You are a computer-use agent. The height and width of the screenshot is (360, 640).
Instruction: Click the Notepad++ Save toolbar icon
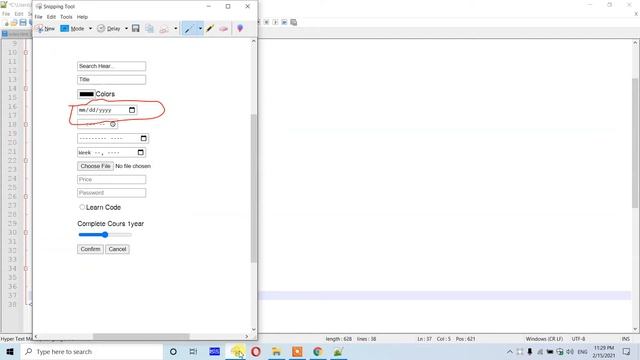23,22
